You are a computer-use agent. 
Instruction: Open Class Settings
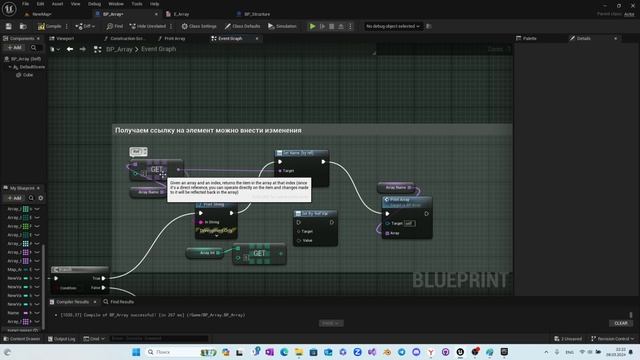199,26
